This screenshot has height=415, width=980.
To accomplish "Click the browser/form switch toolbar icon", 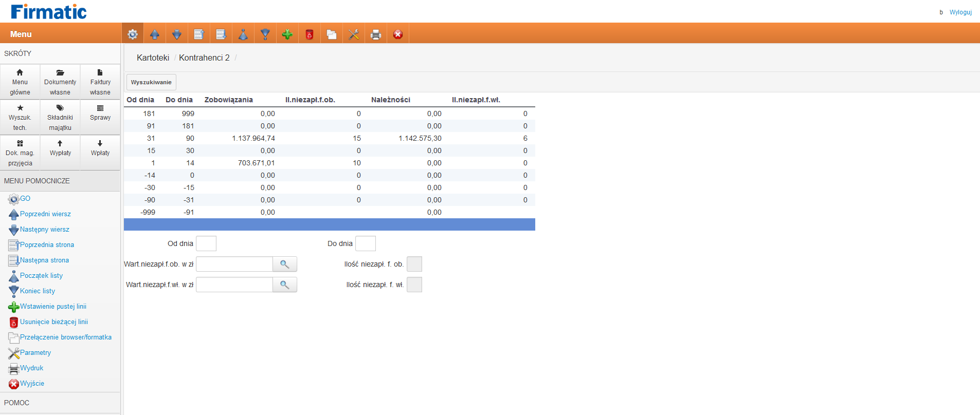I will (x=332, y=34).
